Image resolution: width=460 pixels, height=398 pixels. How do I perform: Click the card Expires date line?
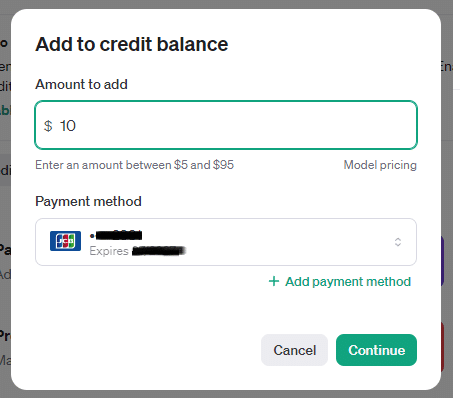pyautogui.click(x=137, y=251)
